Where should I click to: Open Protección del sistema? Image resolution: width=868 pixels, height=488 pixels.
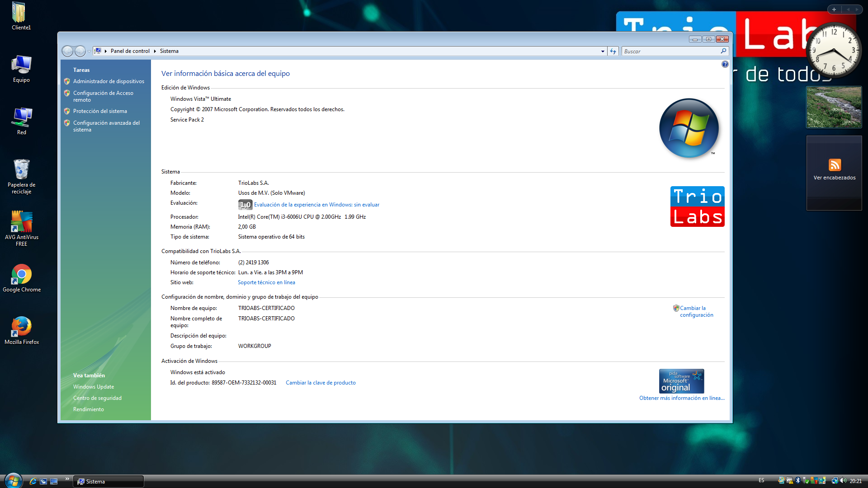(x=100, y=111)
